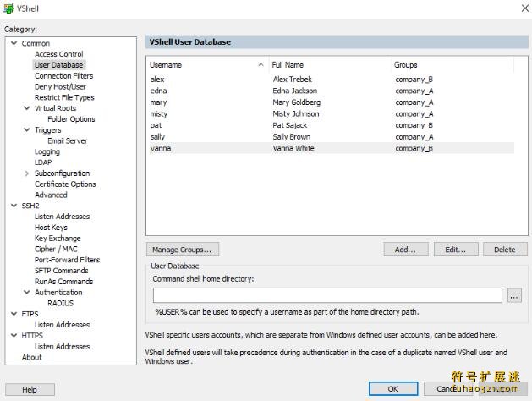Click the Delete user button
Image resolution: width=532 pixels, height=401 pixels.
coord(505,250)
